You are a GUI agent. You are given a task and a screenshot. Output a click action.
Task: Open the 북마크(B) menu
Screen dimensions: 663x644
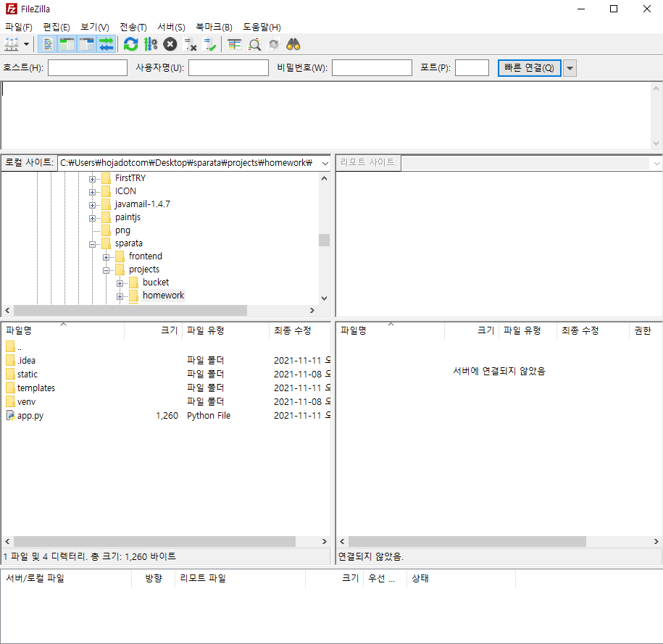pyautogui.click(x=214, y=27)
